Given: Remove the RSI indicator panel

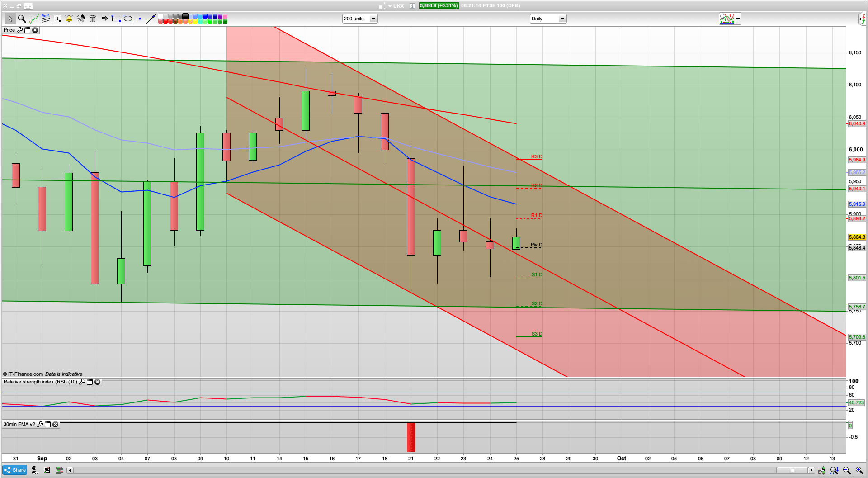Looking at the screenshot, I should (x=97, y=382).
